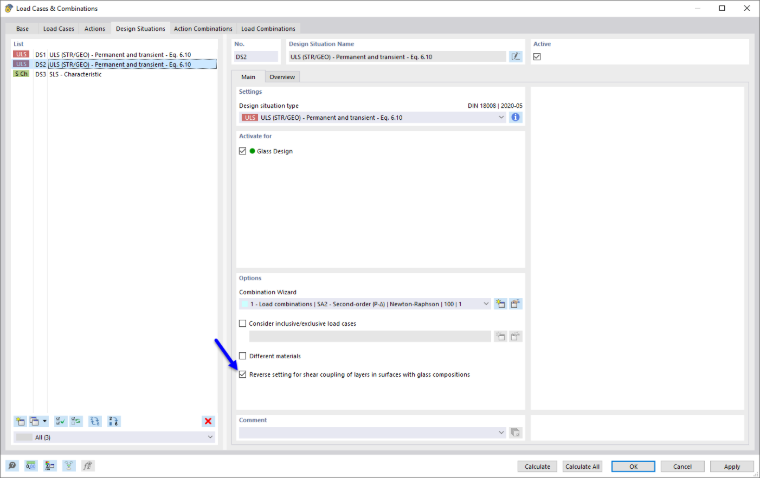This screenshot has height=478, width=760.
Task: Click the Design Situation Name field
Action: 397,57
